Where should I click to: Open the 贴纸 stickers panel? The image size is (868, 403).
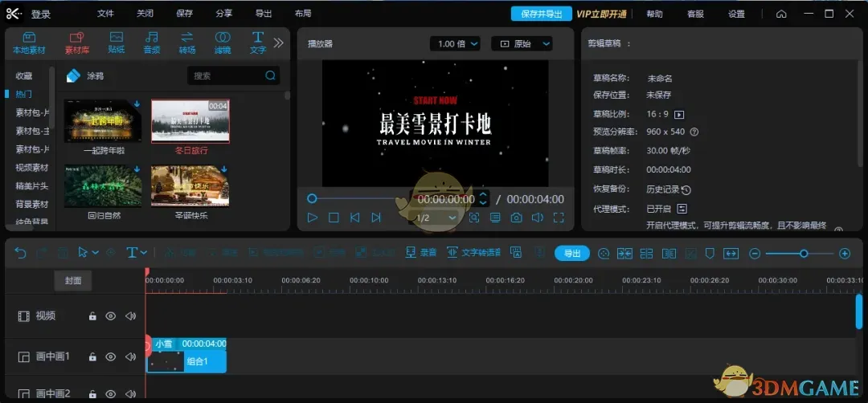click(x=117, y=43)
